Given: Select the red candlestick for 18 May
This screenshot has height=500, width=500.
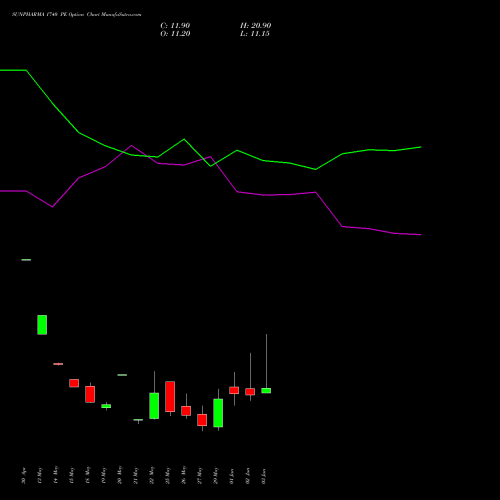Looking at the screenshot, I should (x=90, y=394).
